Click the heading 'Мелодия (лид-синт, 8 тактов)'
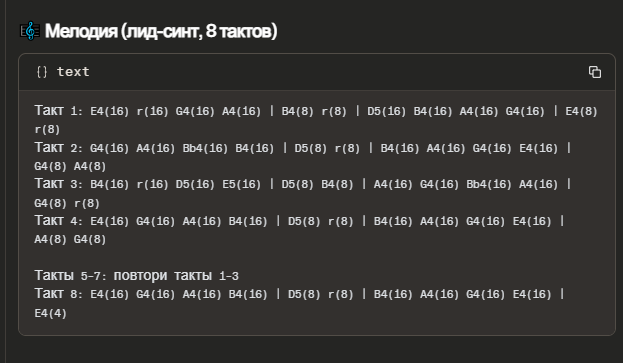This screenshot has width=623, height=363. coord(161,31)
